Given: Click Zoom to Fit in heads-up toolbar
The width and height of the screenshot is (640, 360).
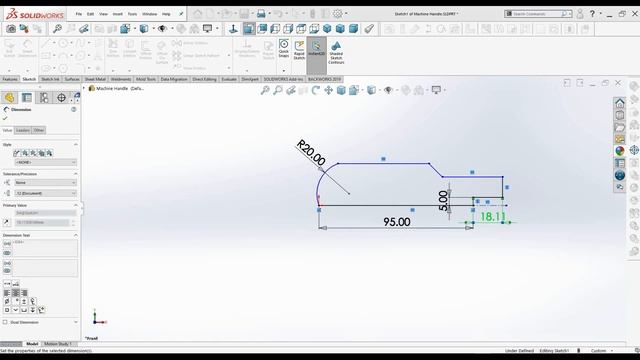Looking at the screenshot, I should [265, 90].
